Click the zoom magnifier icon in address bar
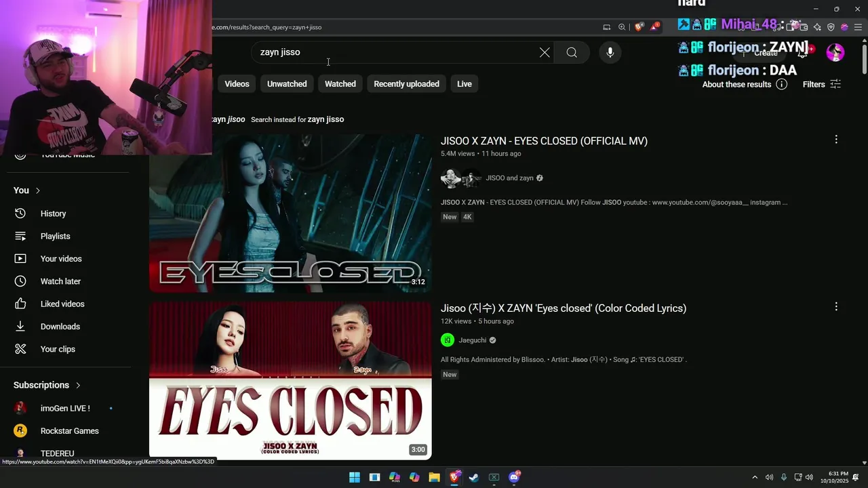868x488 pixels. (622, 27)
